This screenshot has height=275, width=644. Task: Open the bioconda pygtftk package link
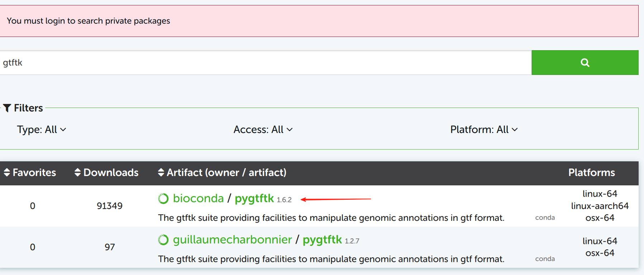254,198
